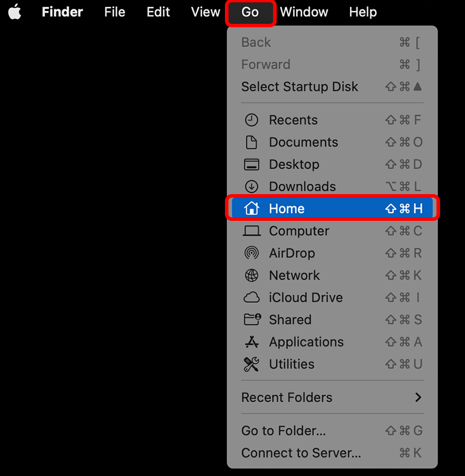The height and width of the screenshot is (476, 465).
Task: Click the iCloud Drive cloud icon
Action: (x=251, y=298)
